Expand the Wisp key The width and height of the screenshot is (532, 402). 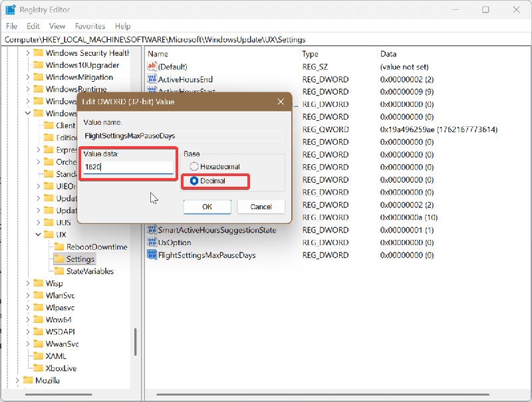pyautogui.click(x=28, y=283)
